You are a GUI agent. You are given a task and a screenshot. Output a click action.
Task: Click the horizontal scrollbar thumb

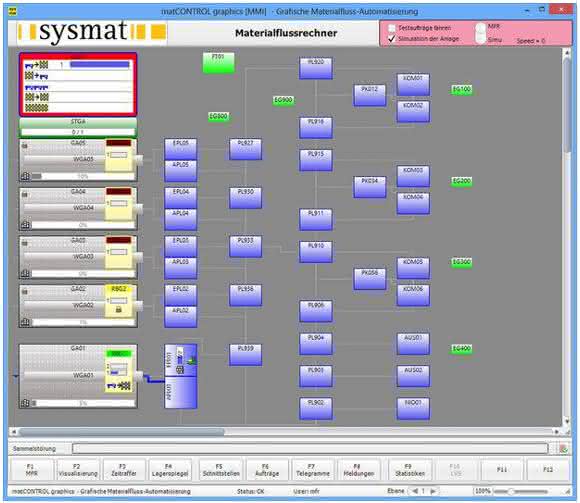click(122, 432)
